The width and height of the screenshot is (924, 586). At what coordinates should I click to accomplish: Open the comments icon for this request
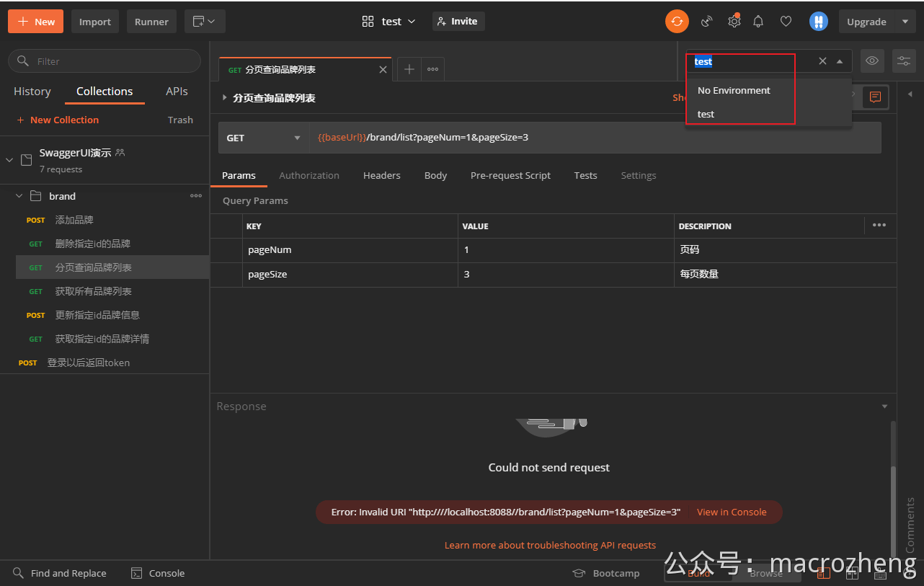tap(876, 97)
